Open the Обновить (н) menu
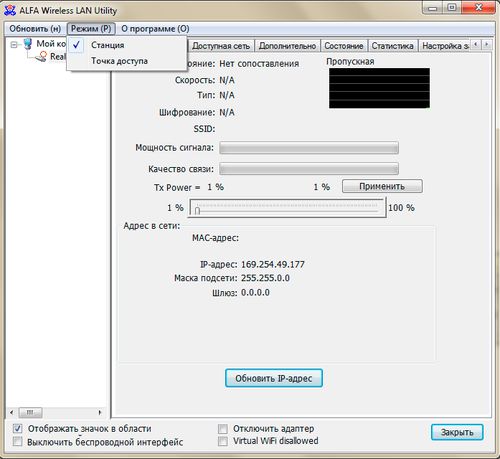The height and width of the screenshot is (459, 500). pyautogui.click(x=35, y=29)
